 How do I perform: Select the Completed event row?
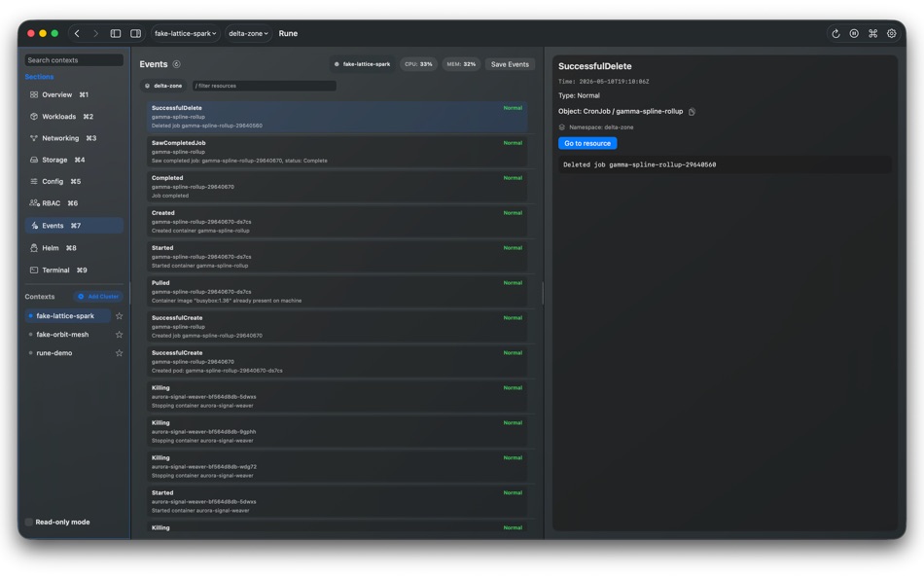point(338,187)
